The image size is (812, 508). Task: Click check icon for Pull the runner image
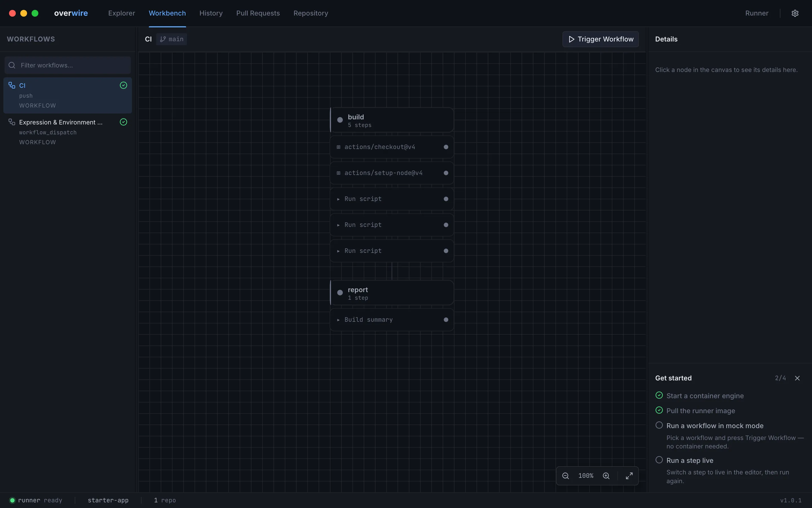(x=659, y=411)
